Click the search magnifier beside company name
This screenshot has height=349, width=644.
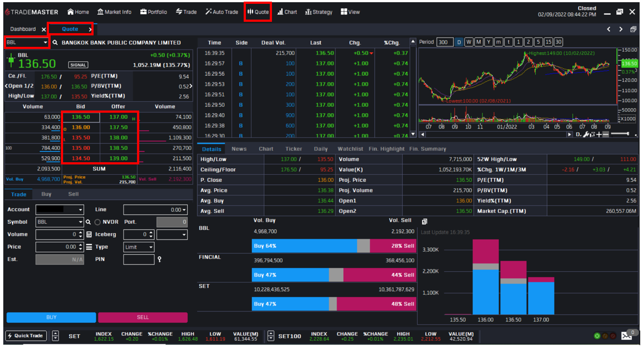click(55, 42)
